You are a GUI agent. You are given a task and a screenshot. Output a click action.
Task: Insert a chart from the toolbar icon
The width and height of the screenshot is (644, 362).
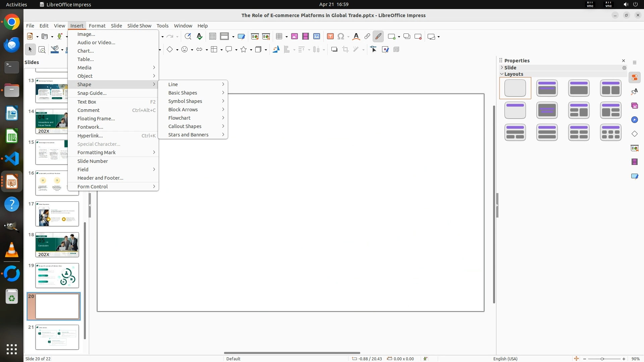316,37
